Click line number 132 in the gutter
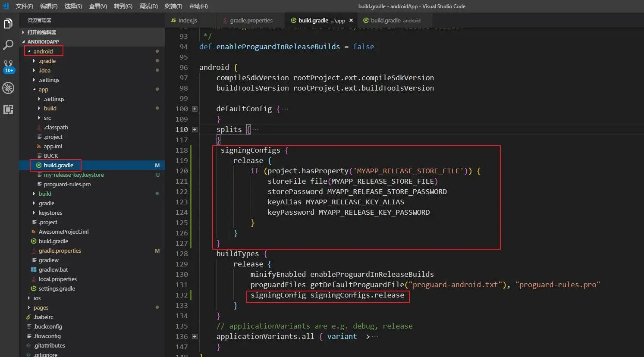The image size is (644, 357). 182,295
